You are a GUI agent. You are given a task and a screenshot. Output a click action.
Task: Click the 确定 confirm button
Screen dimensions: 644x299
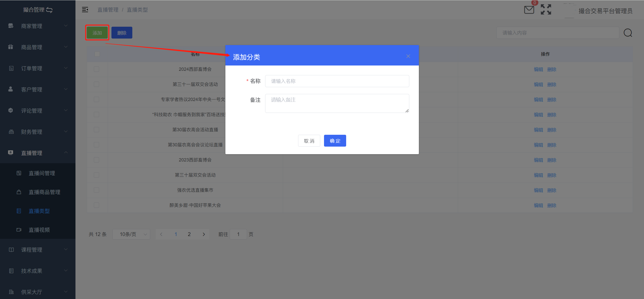(335, 141)
